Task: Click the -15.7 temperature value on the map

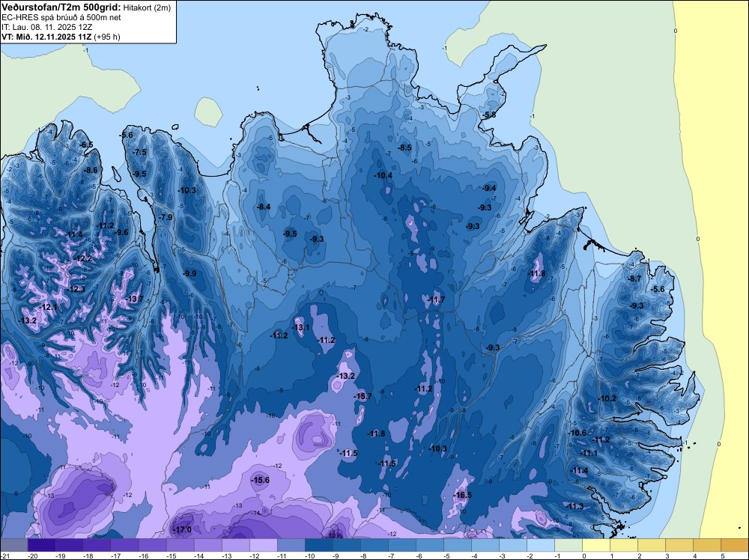Action: (363, 396)
